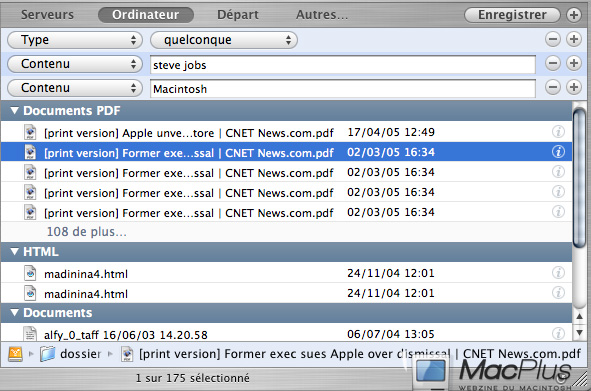
Task: Open the Contenu dropdown beside 'Macintosh'
Action: click(75, 88)
